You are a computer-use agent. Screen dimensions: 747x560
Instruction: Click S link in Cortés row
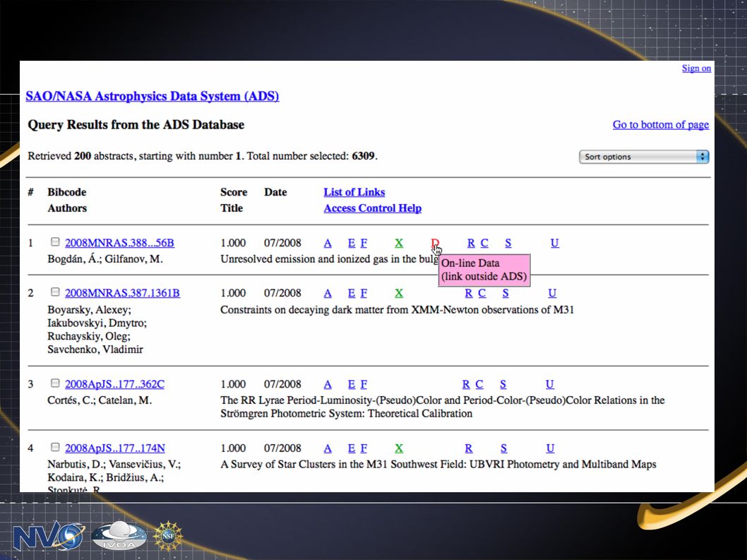click(503, 384)
